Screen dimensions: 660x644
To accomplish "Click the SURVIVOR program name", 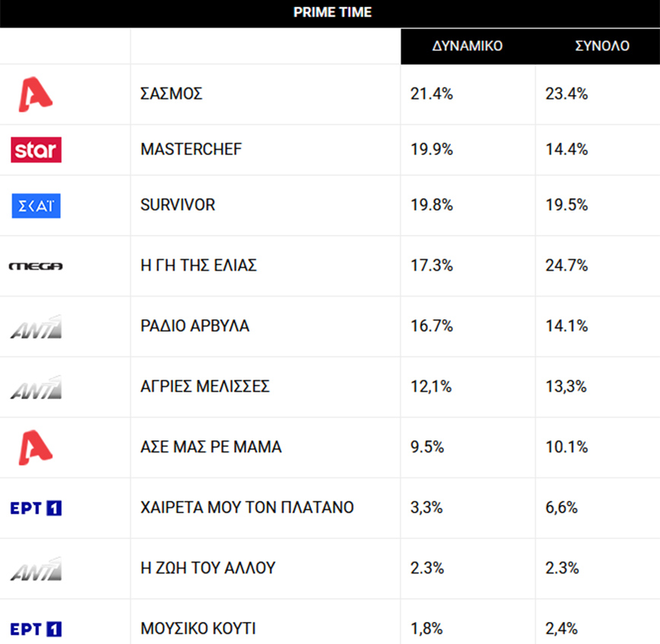I will pos(178,205).
